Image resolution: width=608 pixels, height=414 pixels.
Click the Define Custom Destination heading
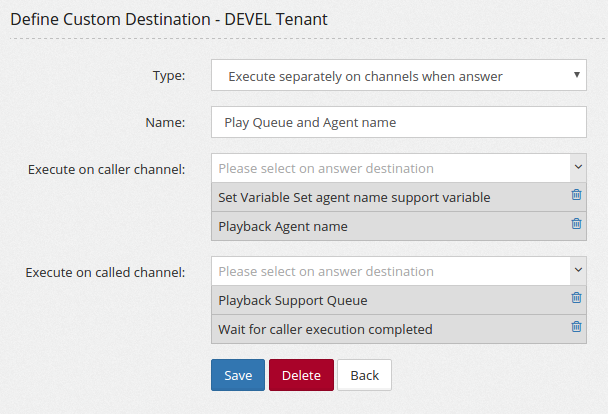click(169, 18)
